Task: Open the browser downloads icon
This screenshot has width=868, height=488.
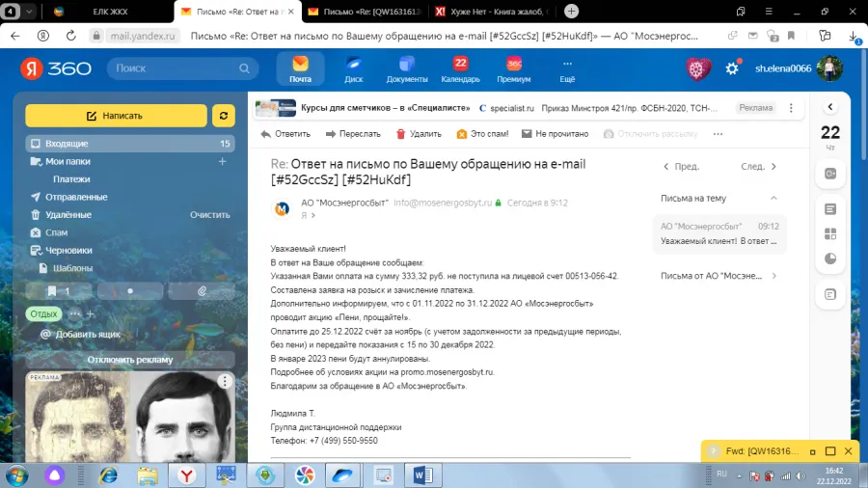Action: (x=854, y=37)
